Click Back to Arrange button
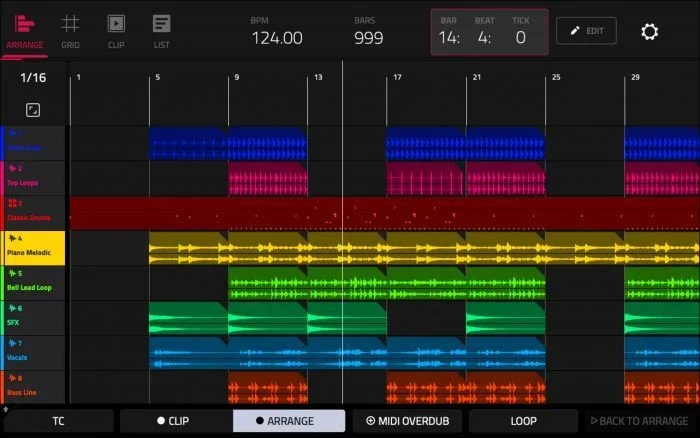Image resolution: width=700 pixels, height=438 pixels. [x=639, y=421]
